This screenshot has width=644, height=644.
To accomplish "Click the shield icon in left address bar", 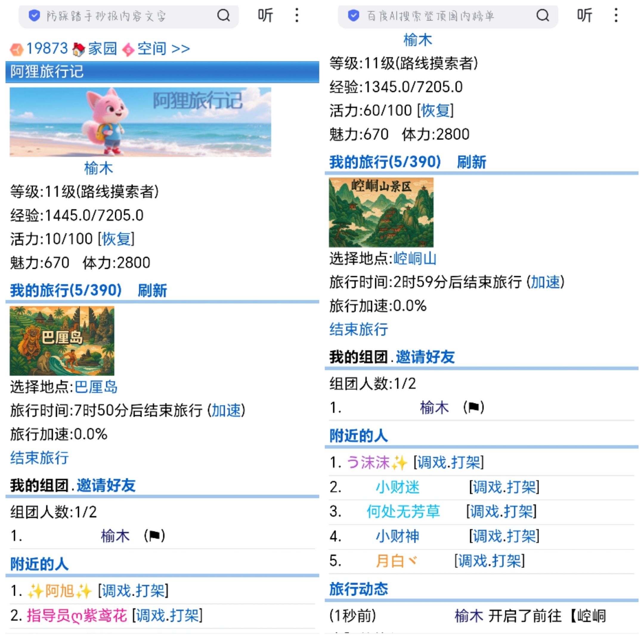I will 34,15.
